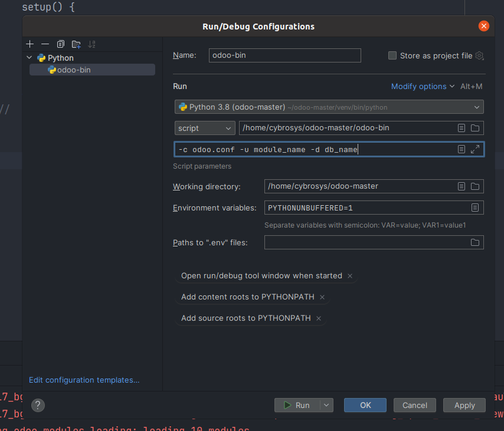This screenshot has width=504, height=431.
Task: Enable Store as project file
Action: coord(392,55)
